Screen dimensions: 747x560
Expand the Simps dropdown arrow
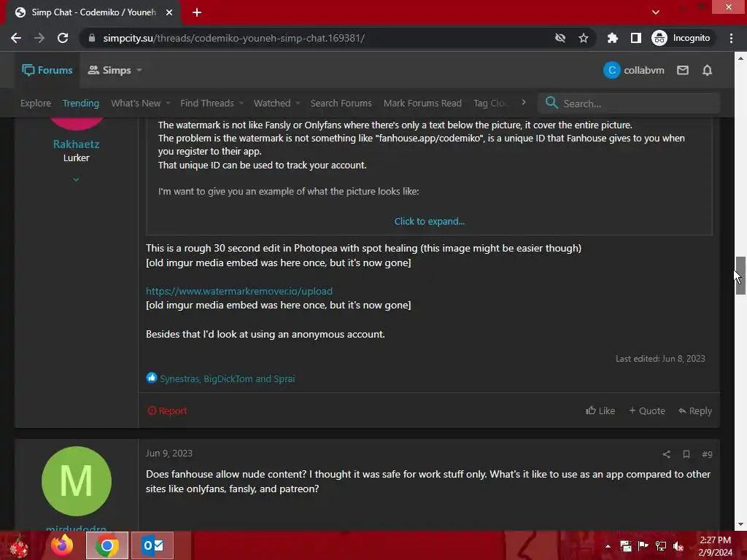point(139,70)
